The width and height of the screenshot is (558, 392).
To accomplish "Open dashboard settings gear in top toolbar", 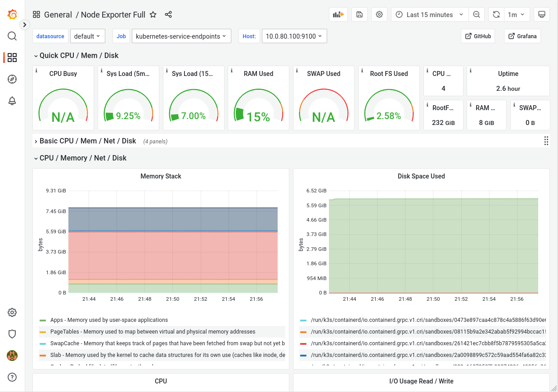I will tap(379, 14).
